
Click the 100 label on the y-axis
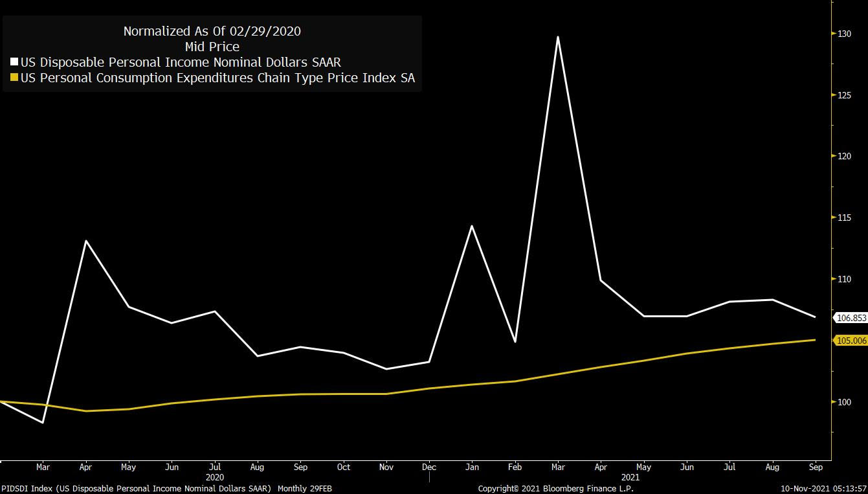(x=843, y=402)
